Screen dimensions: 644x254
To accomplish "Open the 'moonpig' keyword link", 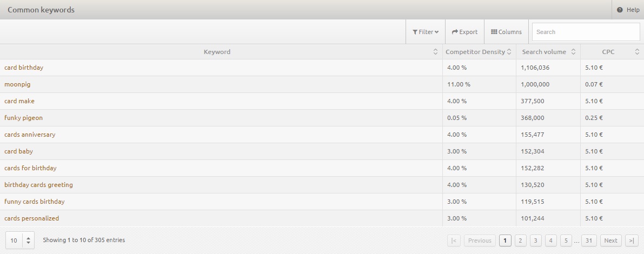I will tap(17, 84).
